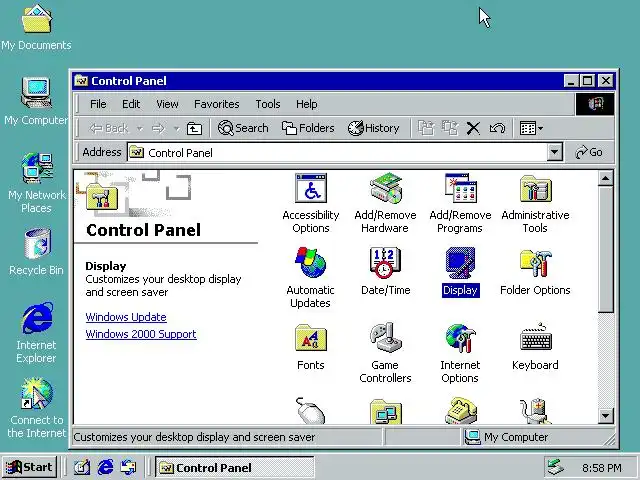This screenshot has height=480, width=640.
Task: Click the Control Panel title bar icon
Action: [81, 80]
